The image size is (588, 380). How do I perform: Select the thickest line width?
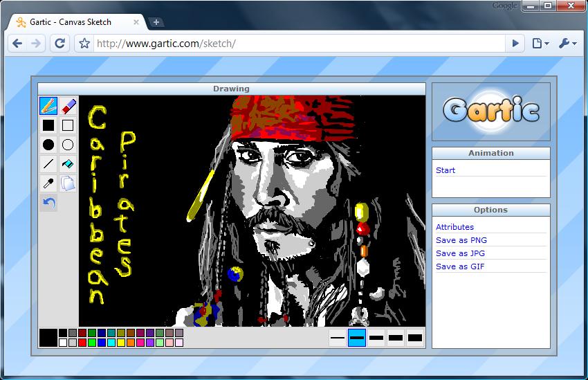point(415,338)
